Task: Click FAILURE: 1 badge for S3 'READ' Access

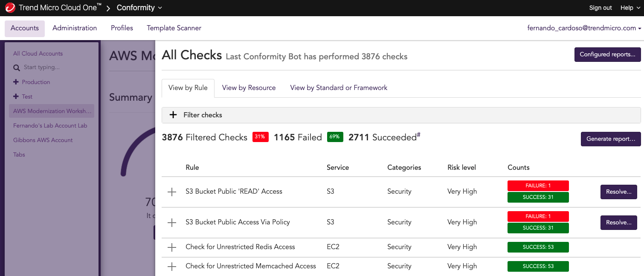Action: click(x=538, y=186)
